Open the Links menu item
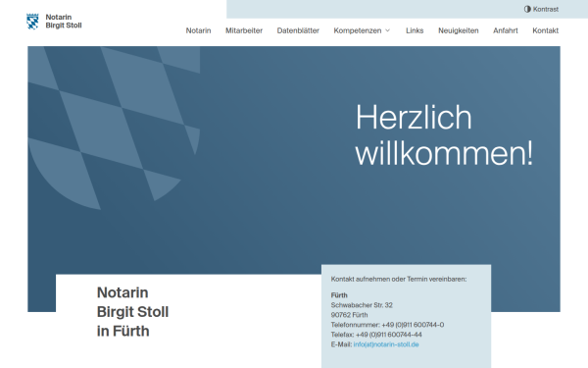This screenshot has width=588, height=368. coord(415,30)
